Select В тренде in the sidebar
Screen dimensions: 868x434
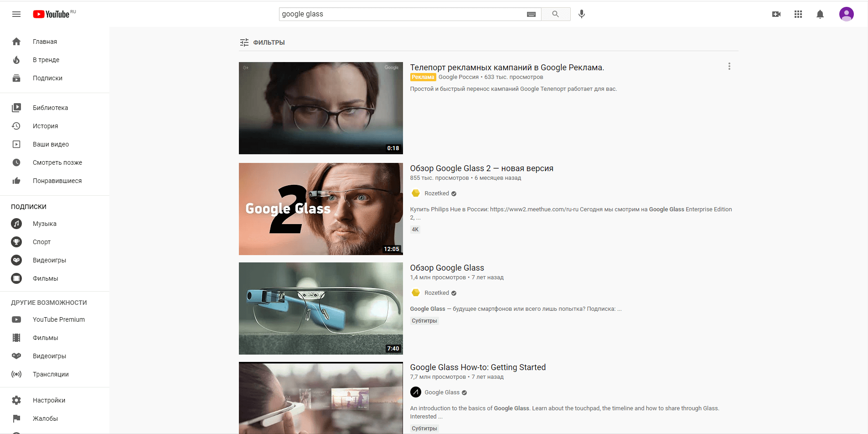(55, 60)
